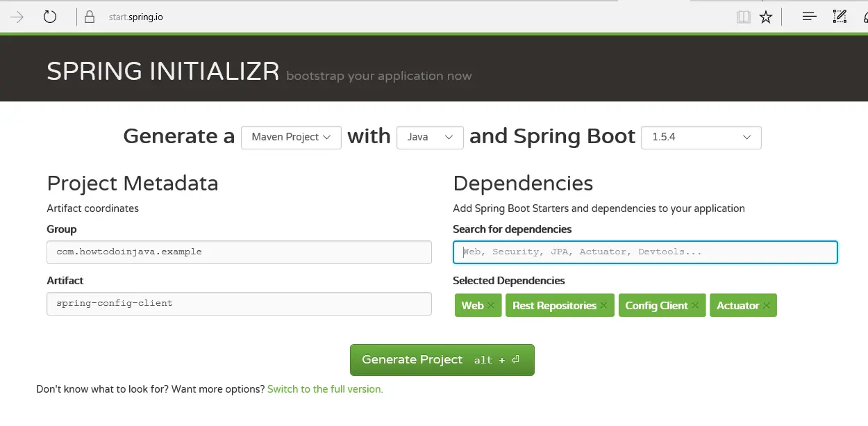Screen dimensions: 868x426
Task: Open the Spring Boot version dropdown
Action: pos(701,138)
